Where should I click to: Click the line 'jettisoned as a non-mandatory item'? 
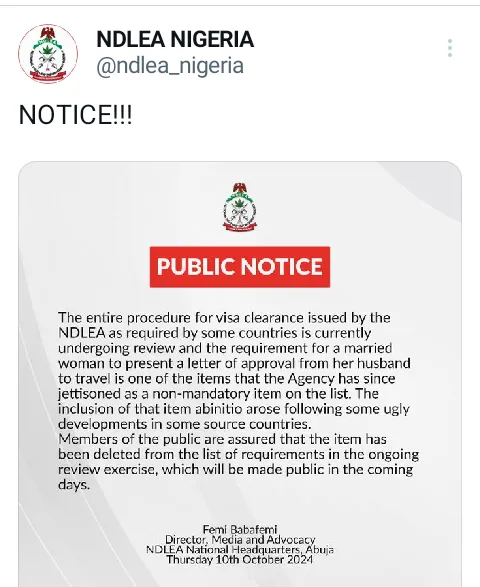218,394
